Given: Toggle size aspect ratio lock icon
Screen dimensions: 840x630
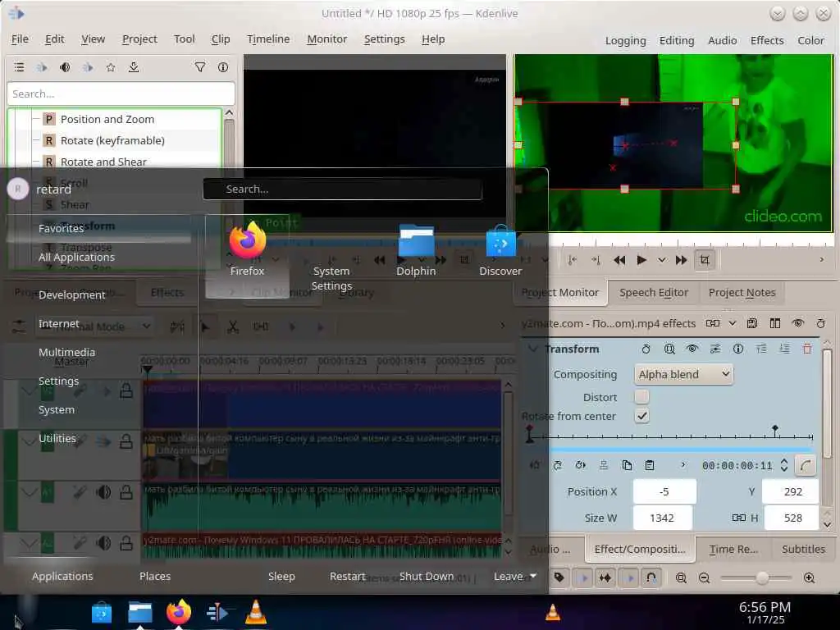Looking at the screenshot, I should tap(739, 518).
